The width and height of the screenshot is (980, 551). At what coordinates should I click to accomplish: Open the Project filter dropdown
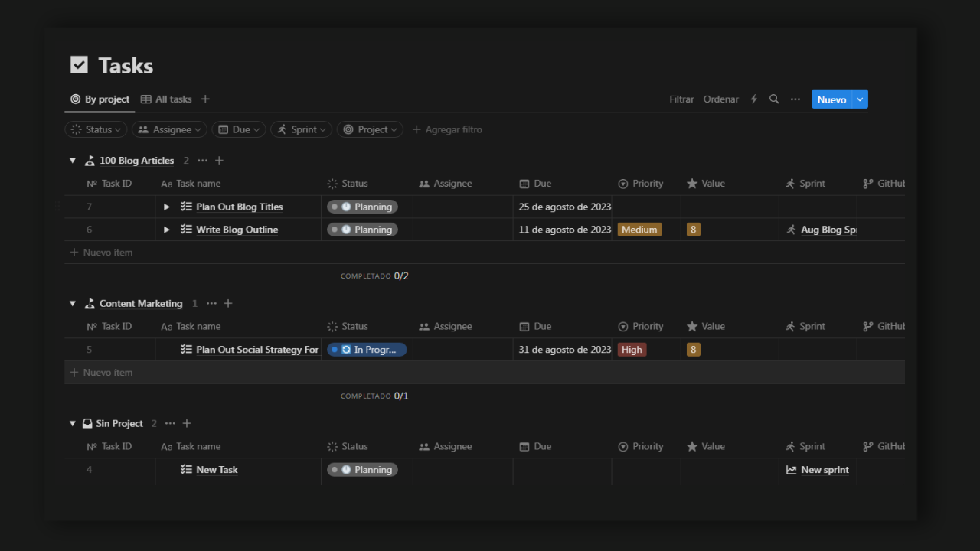[x=371, y=129]
